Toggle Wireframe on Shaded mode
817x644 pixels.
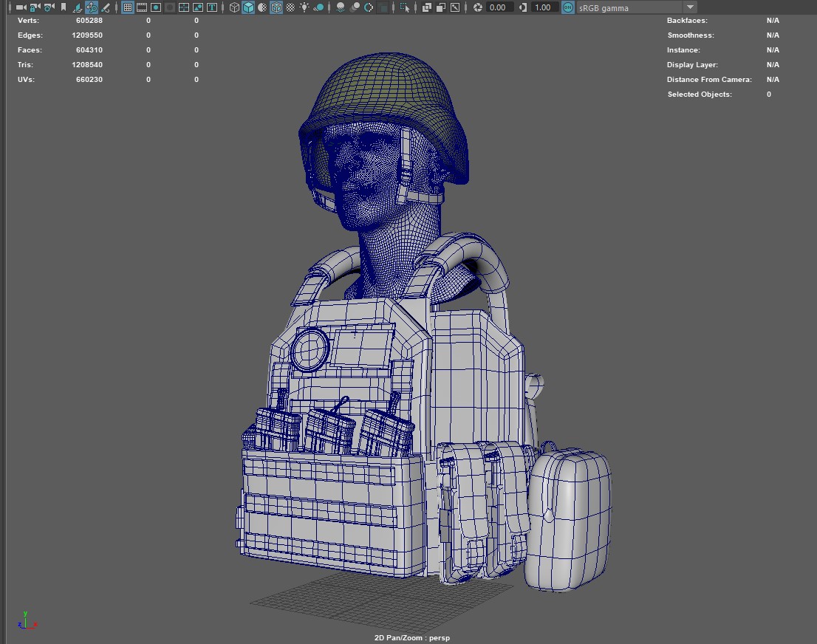tap(276, 7)
